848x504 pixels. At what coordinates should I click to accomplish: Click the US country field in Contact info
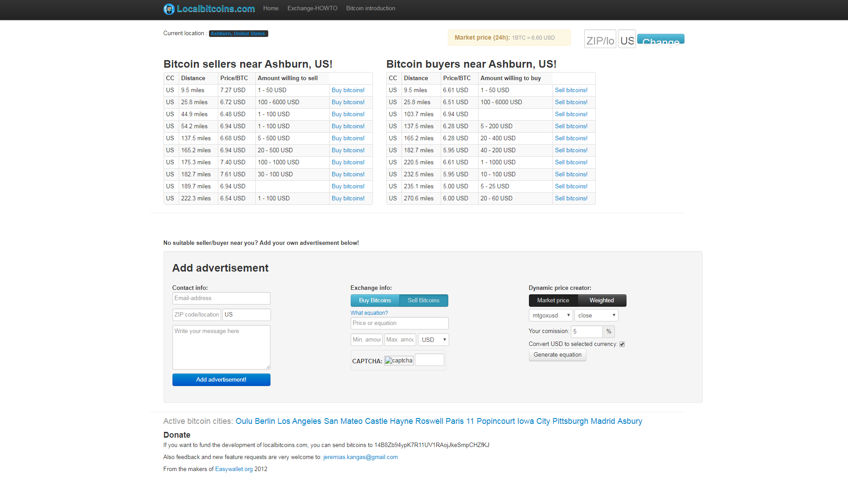pos(246,315)
